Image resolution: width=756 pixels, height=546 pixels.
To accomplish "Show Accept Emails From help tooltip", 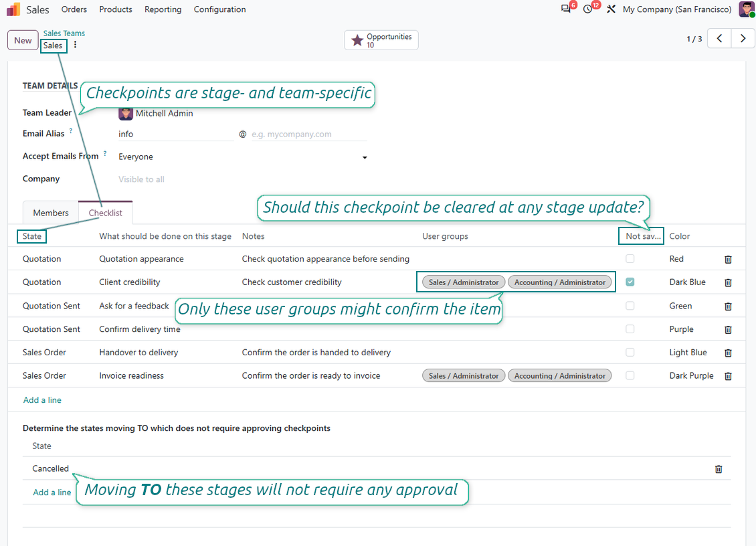I will coord(104,153).
